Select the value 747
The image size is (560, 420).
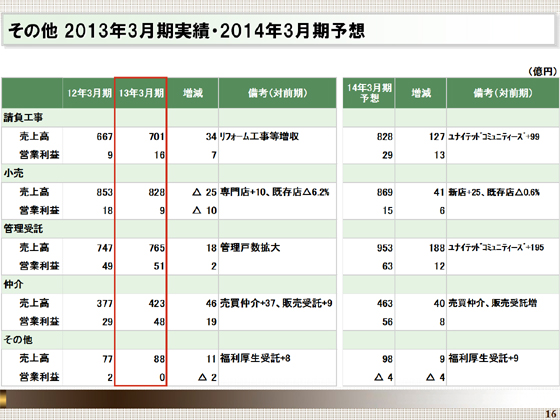(x=105, y=248)
